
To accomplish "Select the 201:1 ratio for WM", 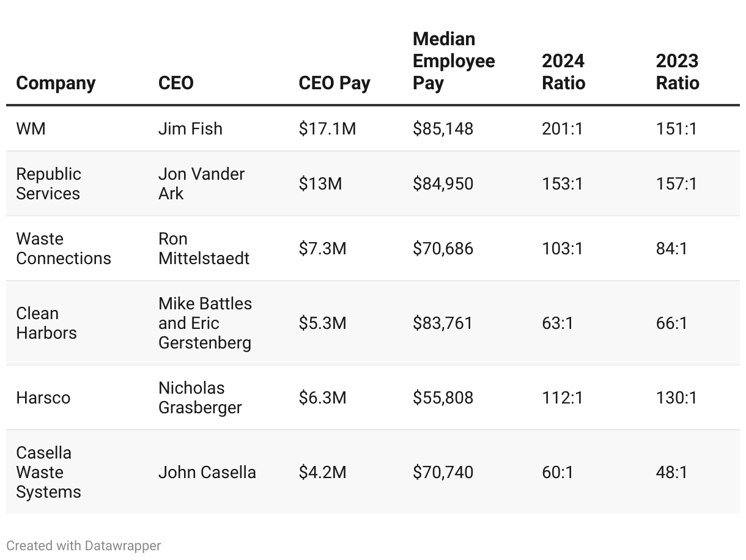I will pos(562,129).
